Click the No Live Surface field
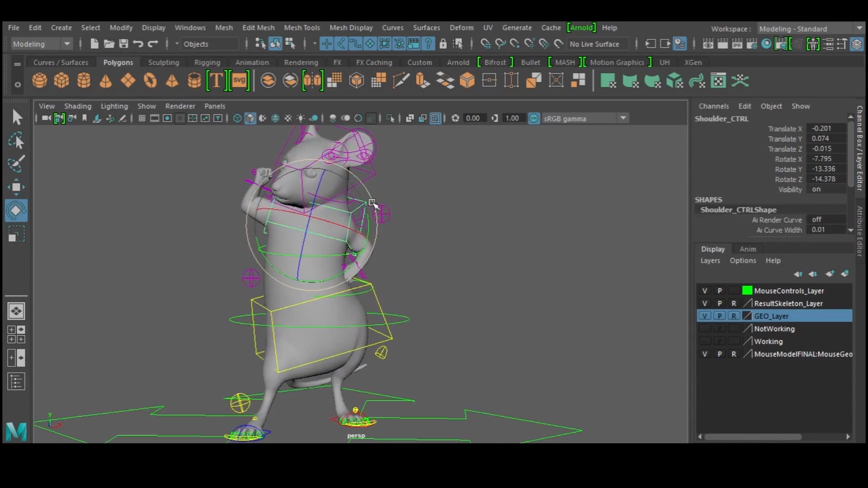 click(599, 44)
